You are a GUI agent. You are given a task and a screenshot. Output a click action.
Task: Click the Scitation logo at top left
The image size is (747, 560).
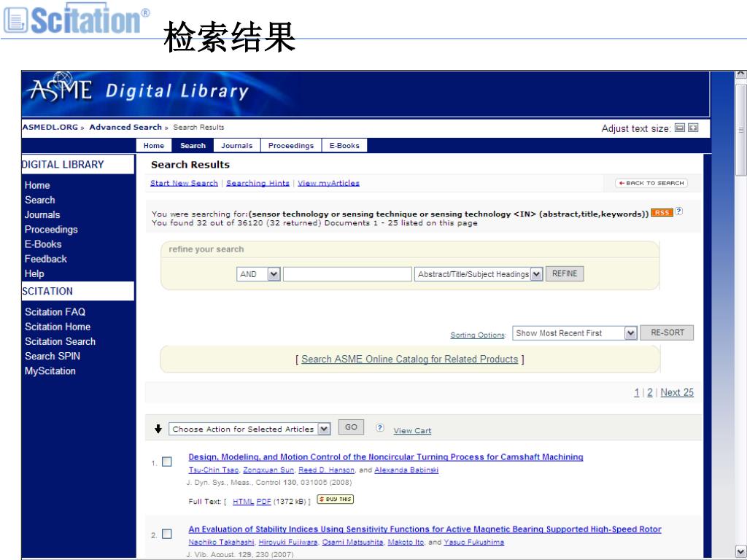[x=76, y=19]
